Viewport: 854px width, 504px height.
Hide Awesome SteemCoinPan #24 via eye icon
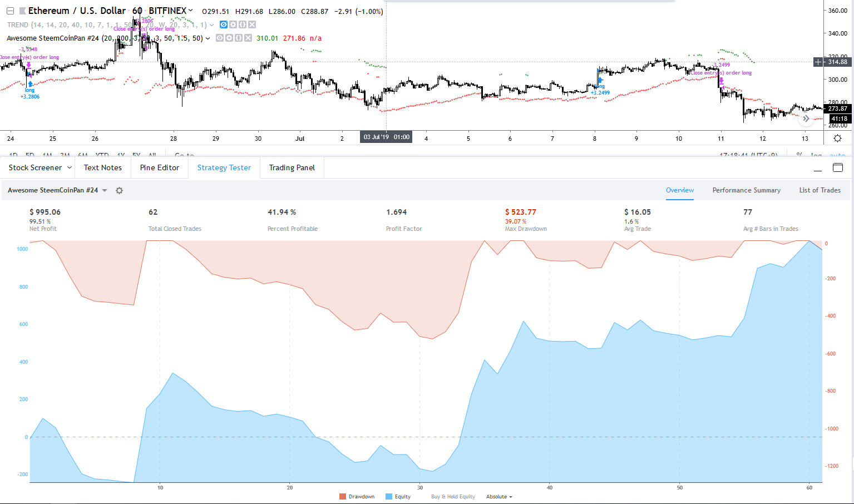click(x=220, y=38)
